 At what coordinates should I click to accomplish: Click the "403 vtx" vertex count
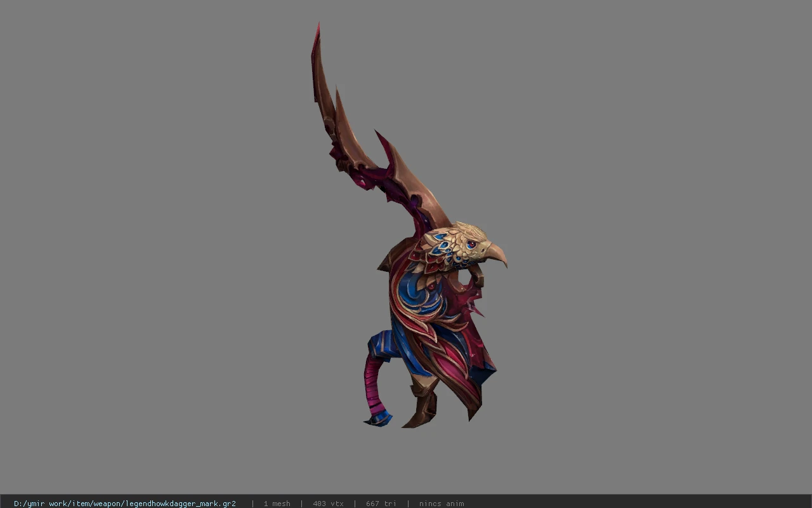[x=328, y=504]
